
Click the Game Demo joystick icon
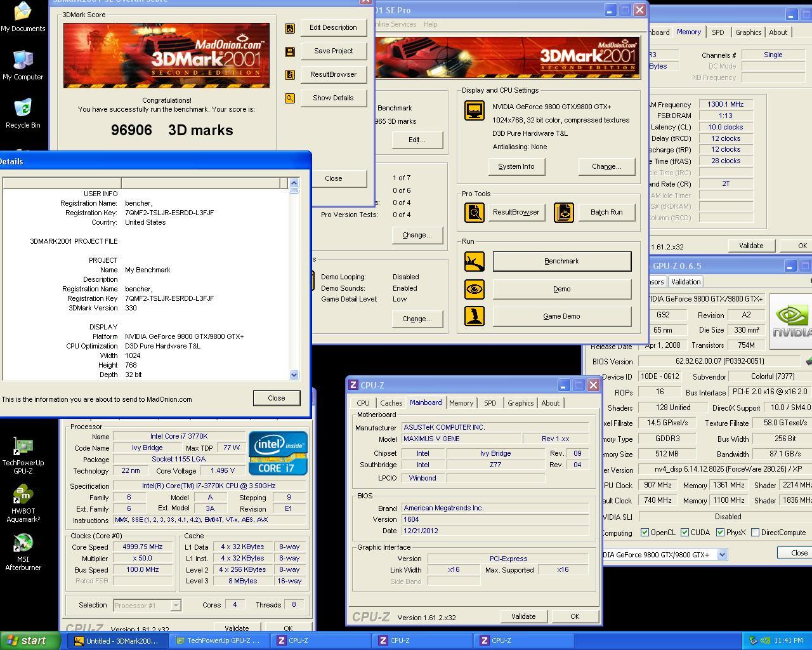point(475,316)
